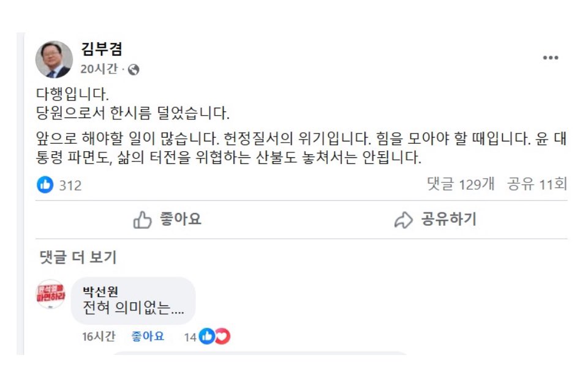Click the thumbs-up icon to like post
This screenshot has height=366, width=588.
point(142,220)
